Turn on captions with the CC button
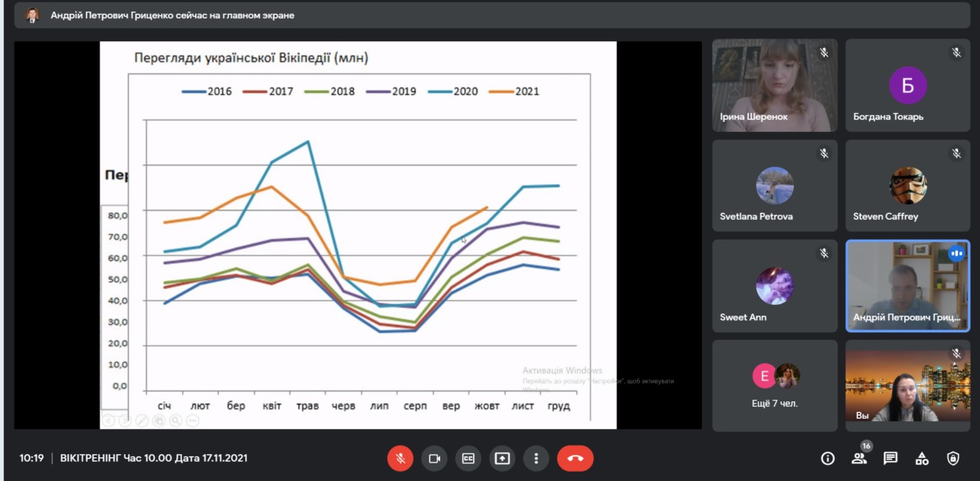 point(468,458)
